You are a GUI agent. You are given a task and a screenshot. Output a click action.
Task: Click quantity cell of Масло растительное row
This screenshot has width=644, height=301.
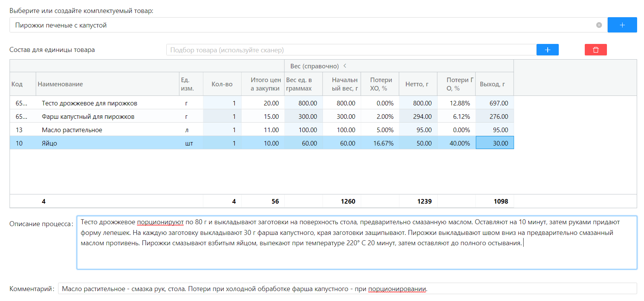click(x=222, y=130)
